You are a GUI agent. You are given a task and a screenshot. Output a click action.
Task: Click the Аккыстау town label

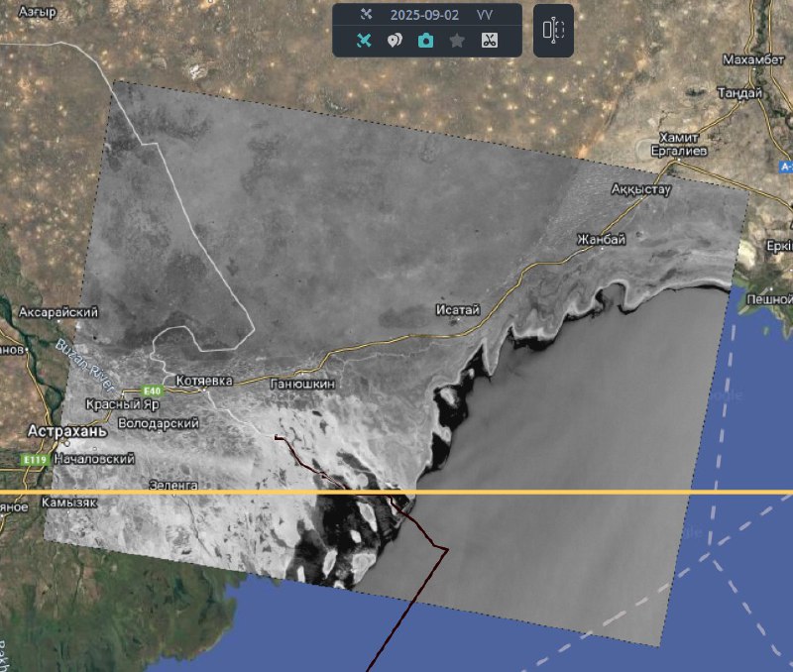pos(641,188)
